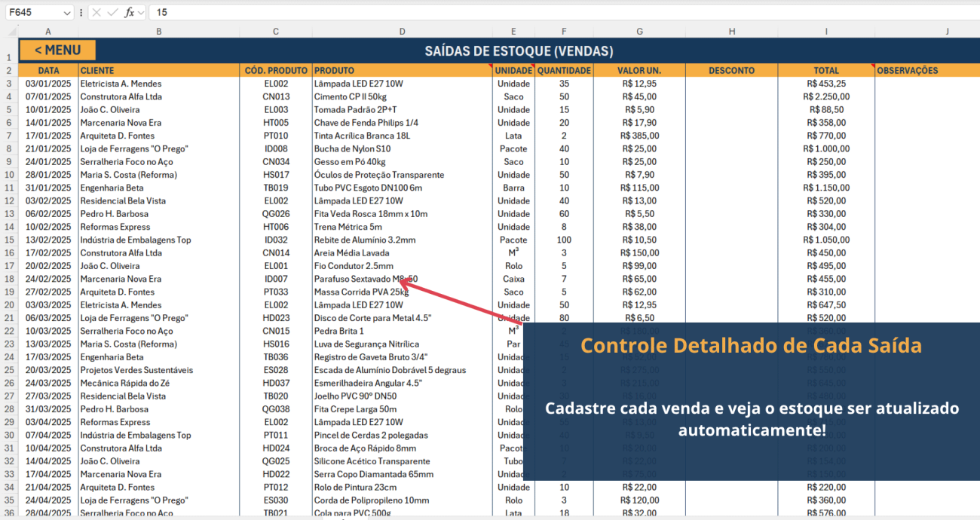Click the R$ 2.250,00 total cell

(826, 96)
